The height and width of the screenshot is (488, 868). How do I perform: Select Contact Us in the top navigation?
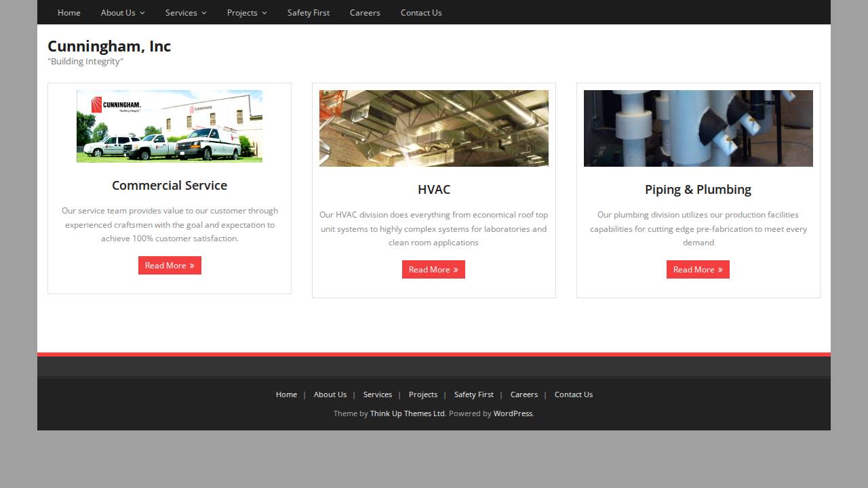(x=421, y=12)
